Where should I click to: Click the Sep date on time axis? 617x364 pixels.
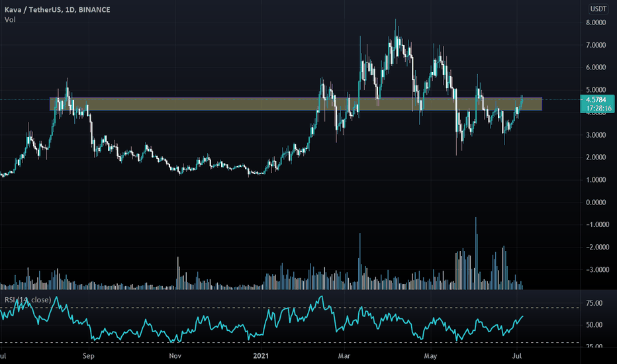(x=89, y=356)
